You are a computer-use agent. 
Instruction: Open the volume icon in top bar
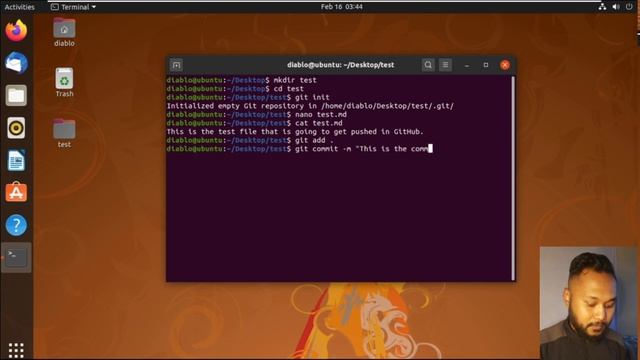click(x=616, y=7)
